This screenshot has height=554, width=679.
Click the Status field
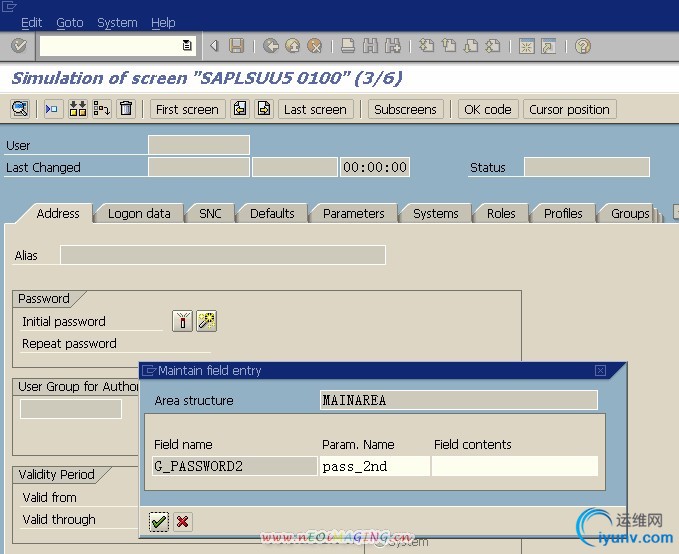pos(587,167)
